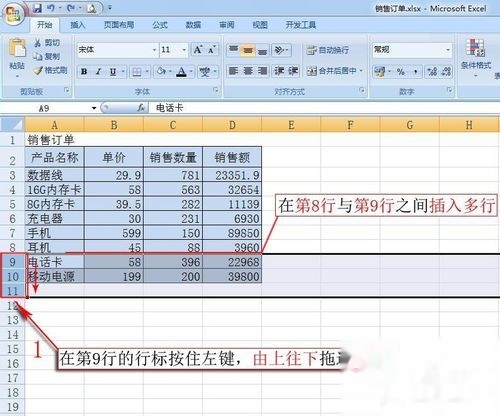Cut the selected cells
Viewport: 500px width, 416px height.
[x=47, y=43]
